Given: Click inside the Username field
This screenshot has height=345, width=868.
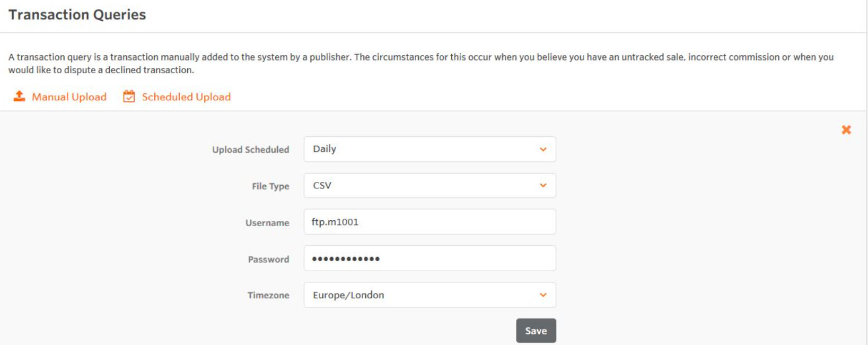Looking at the screenshot, I should 429,222.
